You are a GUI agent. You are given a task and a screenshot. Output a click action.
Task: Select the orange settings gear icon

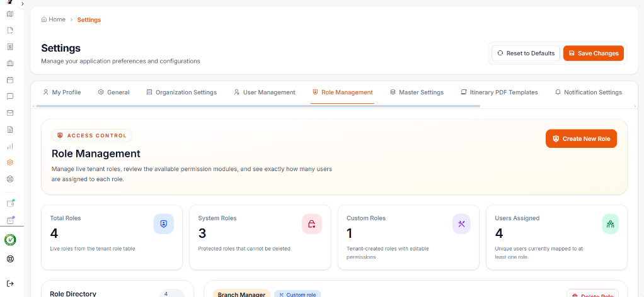[x=10, y=162]
